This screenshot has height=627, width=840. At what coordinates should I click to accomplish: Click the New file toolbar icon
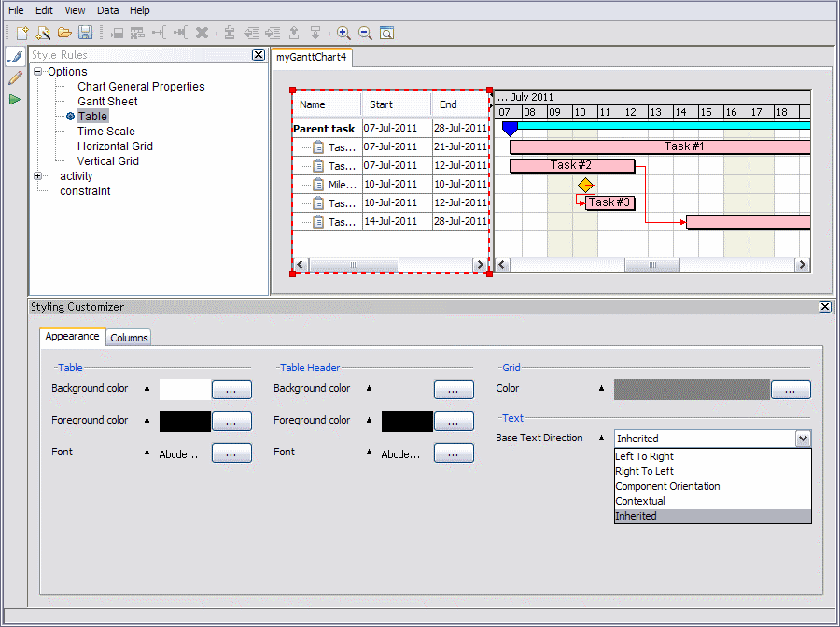[x=21, y=33]
